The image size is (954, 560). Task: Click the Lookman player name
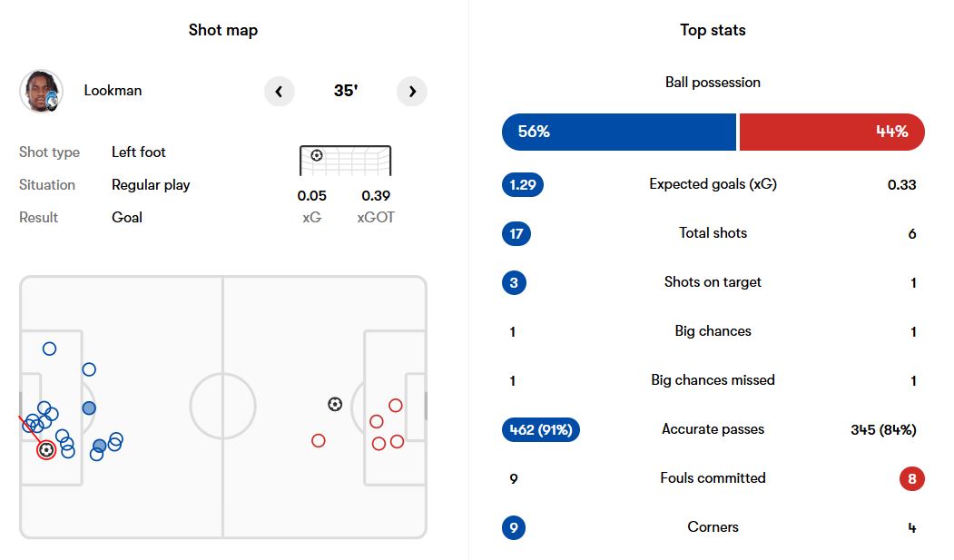[113, 91]
